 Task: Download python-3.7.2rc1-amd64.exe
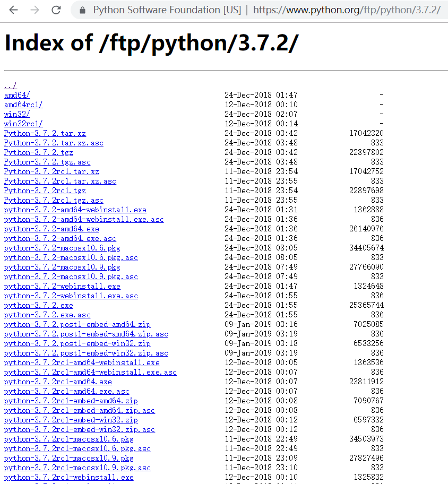[58, 382]
